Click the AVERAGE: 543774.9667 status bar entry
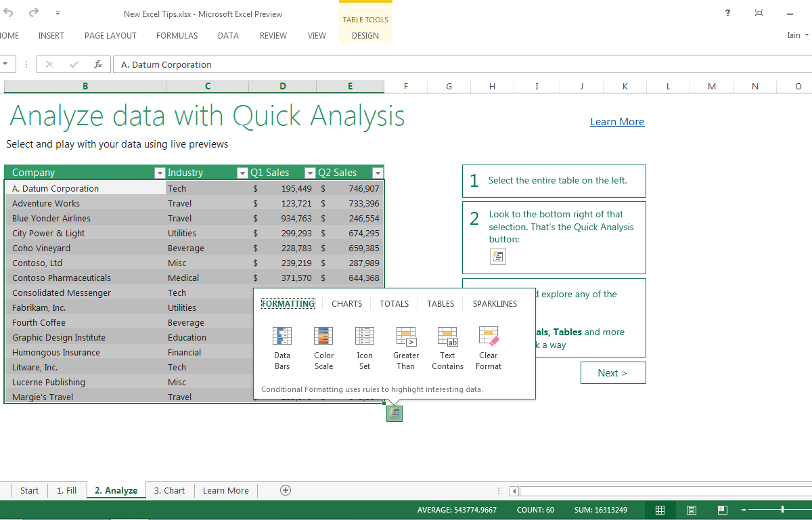The width and height of the screenshot is (812, 520). [457, 510]
